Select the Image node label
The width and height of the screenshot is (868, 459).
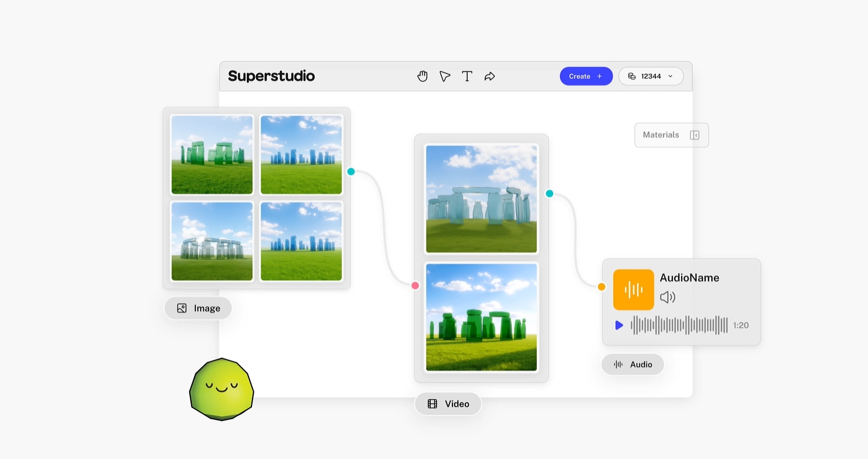pyautogui.click(x=198, y=308)
